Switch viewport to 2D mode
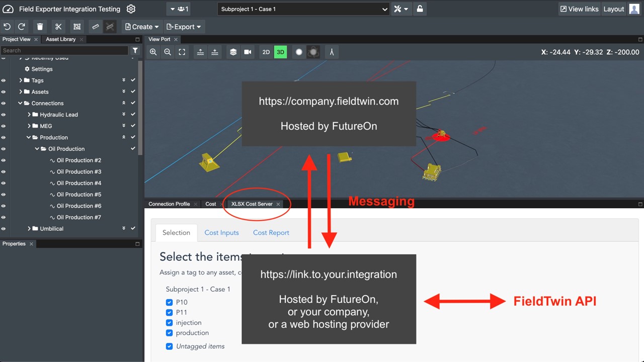This screenshot has width=644, height=362. 266,52
